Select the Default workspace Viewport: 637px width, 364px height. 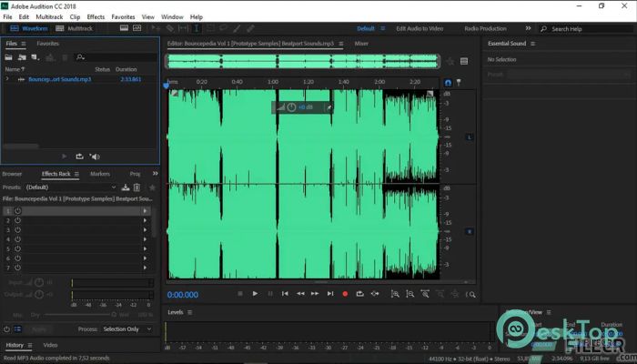(x=366, y=28)
